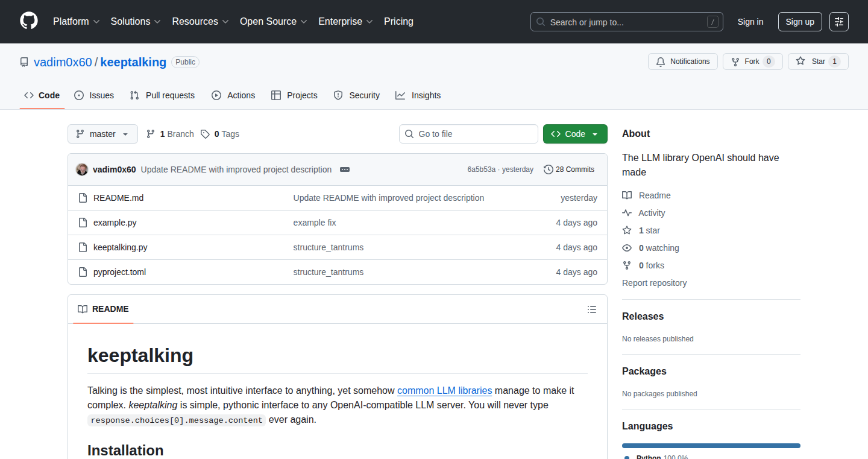
Task: Star the keeptalking repository
Action: point(818,62)
